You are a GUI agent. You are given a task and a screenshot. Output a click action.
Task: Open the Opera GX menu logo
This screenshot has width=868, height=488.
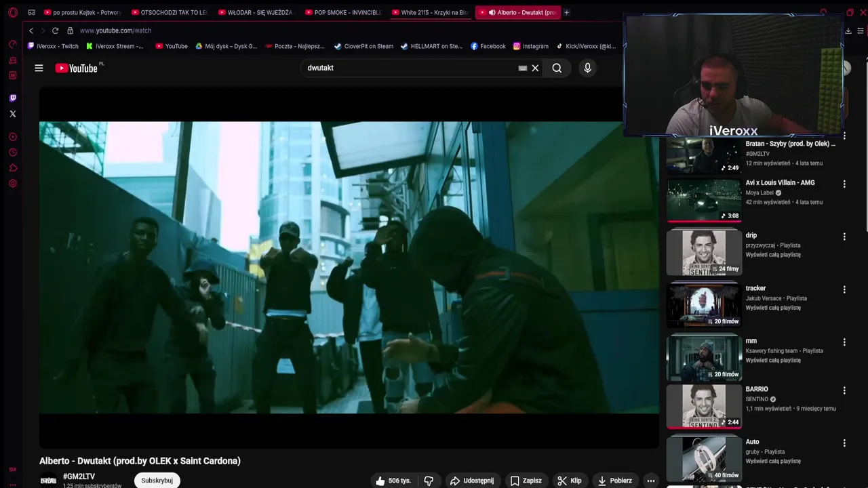(x=12, y=12)
